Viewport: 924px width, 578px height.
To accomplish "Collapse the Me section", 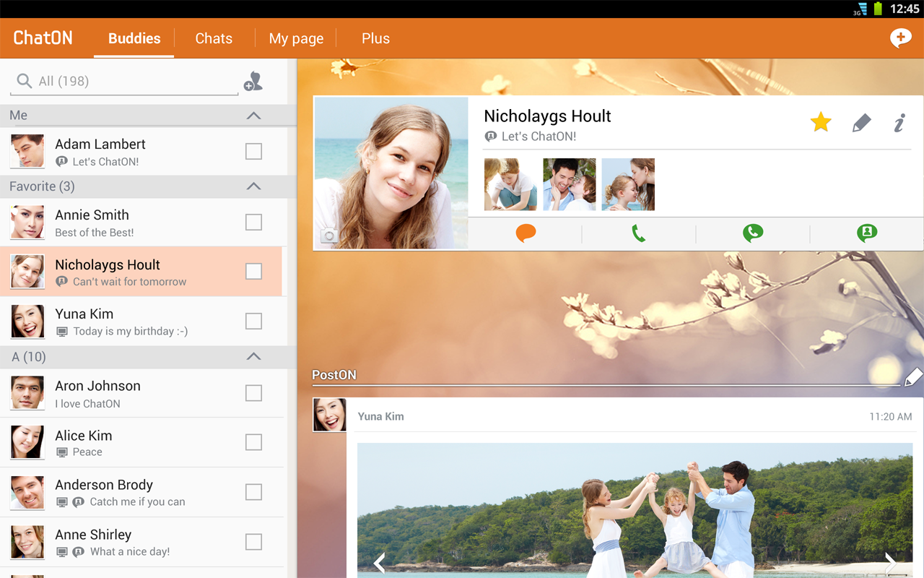I will tap(253, 116).
